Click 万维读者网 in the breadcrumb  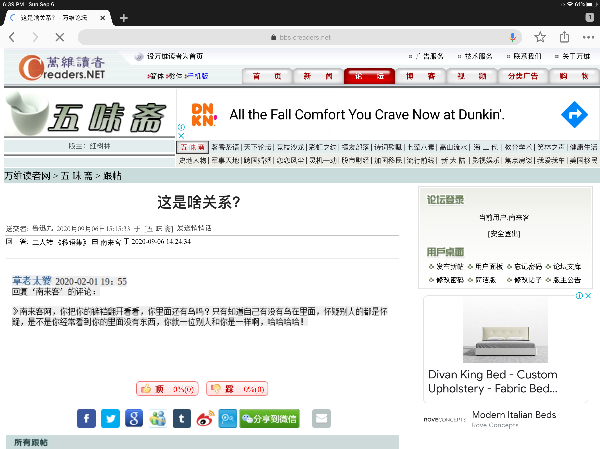(x=27, y=176)
